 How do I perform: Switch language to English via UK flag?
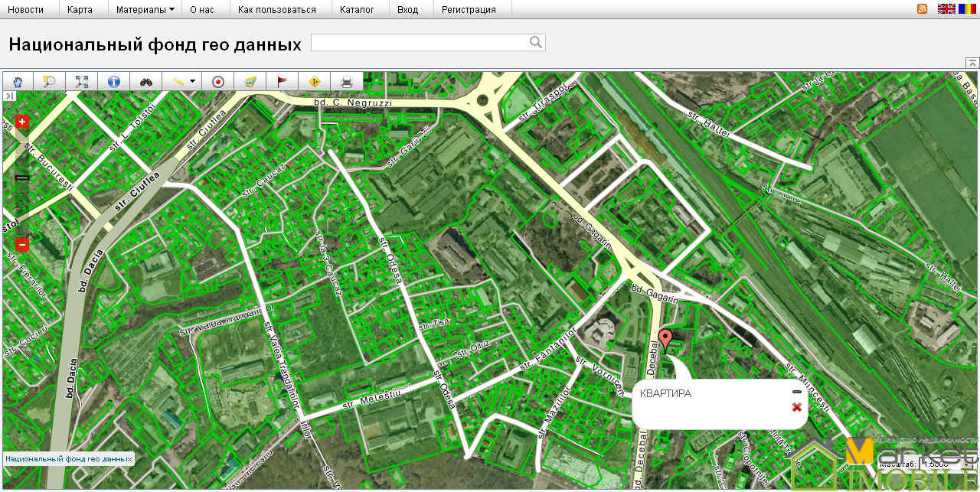click(x=946, y=9)
